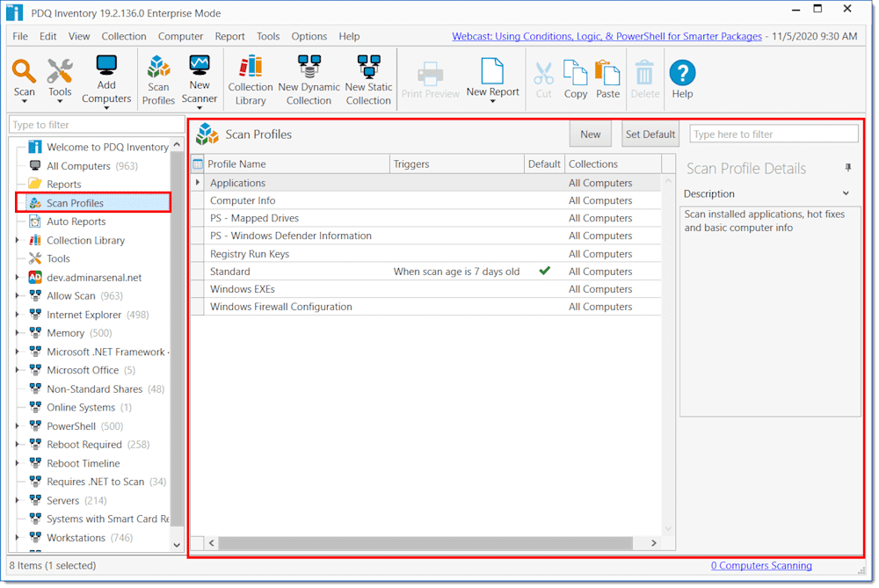
Task: Sort by the Triggers column header
Action: [x=457, y=164]
